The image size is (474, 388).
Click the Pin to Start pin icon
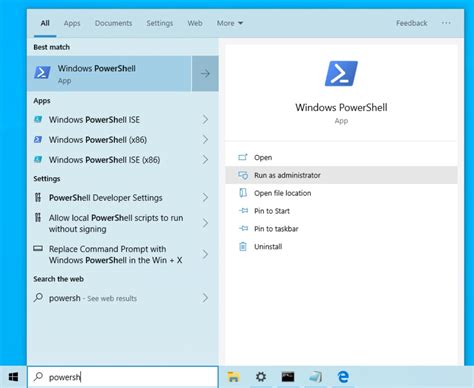[243, 211]
